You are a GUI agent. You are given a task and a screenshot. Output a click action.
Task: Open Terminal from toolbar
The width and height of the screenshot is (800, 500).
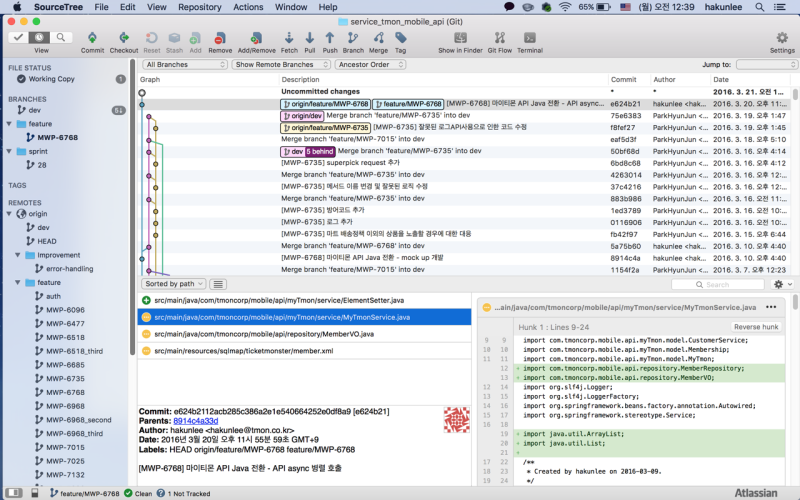pyautogui.click(x=530, y=38)
